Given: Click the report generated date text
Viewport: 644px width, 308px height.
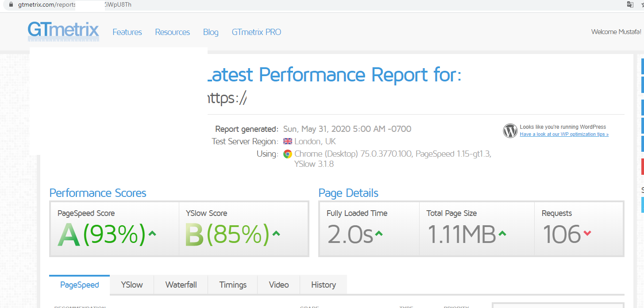Looking at the screenshot, I should click(x=347, y=129).
